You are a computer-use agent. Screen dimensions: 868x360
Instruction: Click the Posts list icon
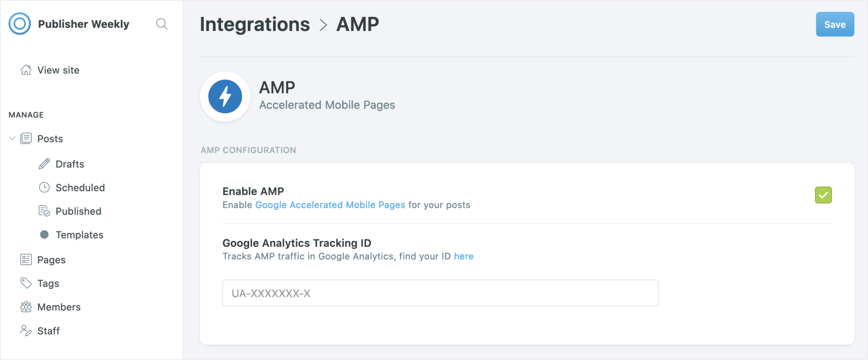(26, 138)
